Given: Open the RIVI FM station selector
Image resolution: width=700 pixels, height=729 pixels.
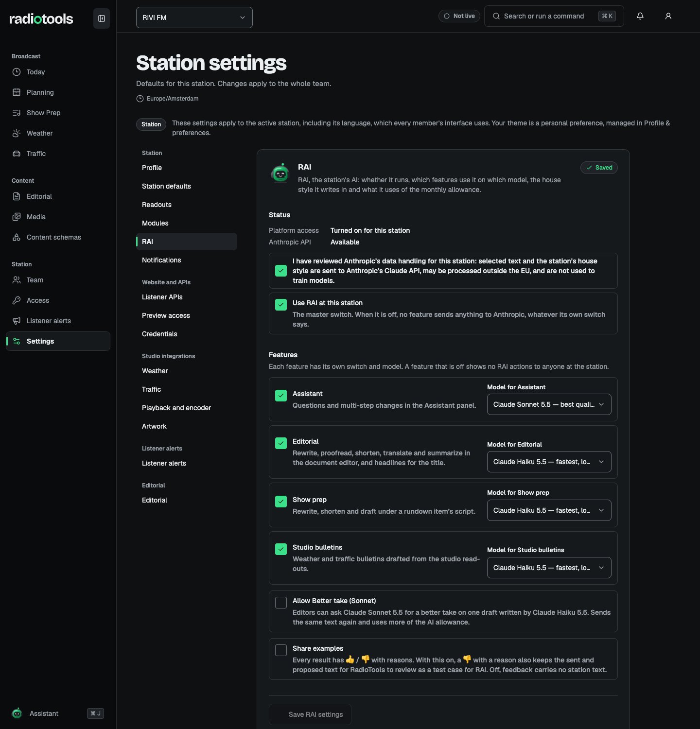Looking at the screenshot, I should coord(194,17).
